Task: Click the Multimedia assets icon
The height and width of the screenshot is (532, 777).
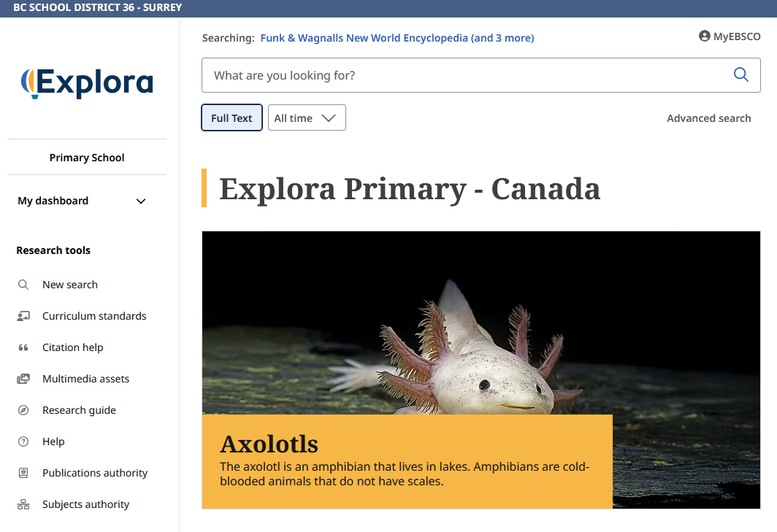Action: pyautogui.click(x=23, y=379)
